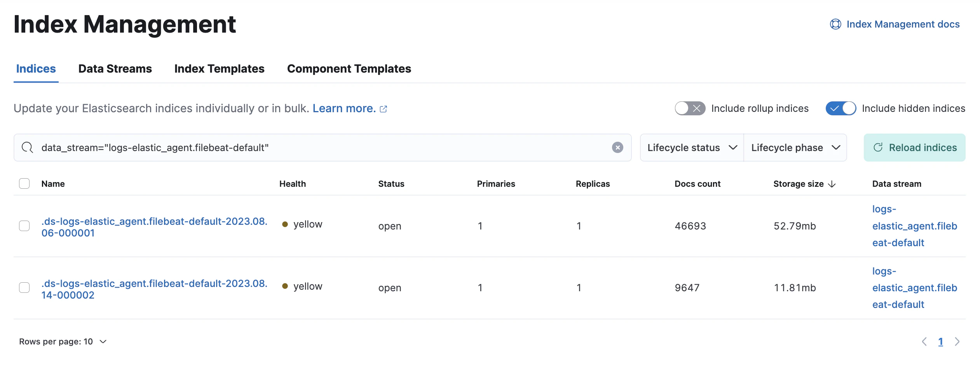980x379 pixels.
Task: Click the search magnifier icon
Action: pyautogui.click(x=27, y=148)
